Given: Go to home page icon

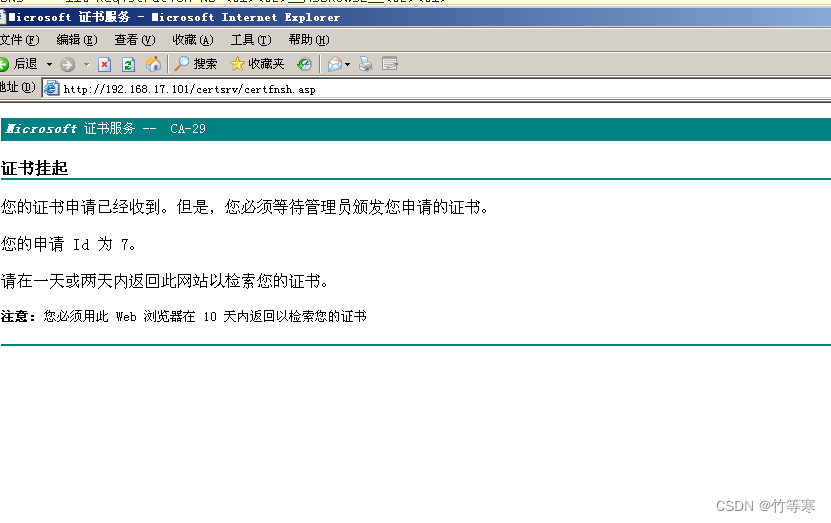Looking at the screenshot, I should point(153,64).
